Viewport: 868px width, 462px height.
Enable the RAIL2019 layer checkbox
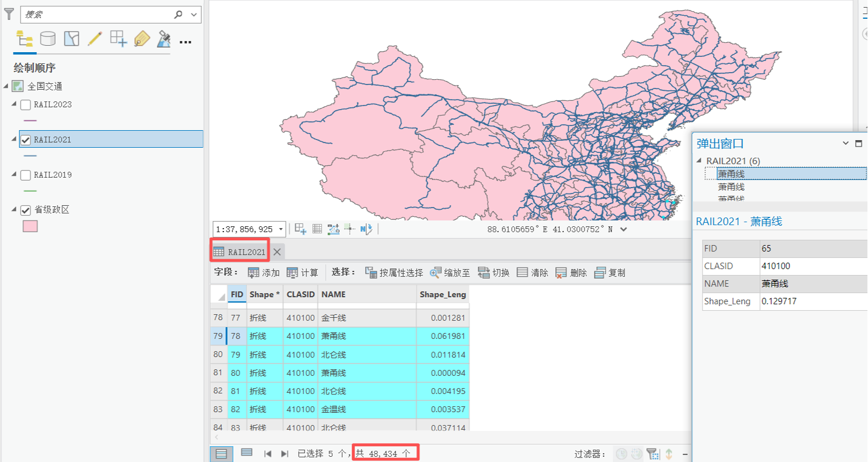pyautogui.click(x=26, y=175)
